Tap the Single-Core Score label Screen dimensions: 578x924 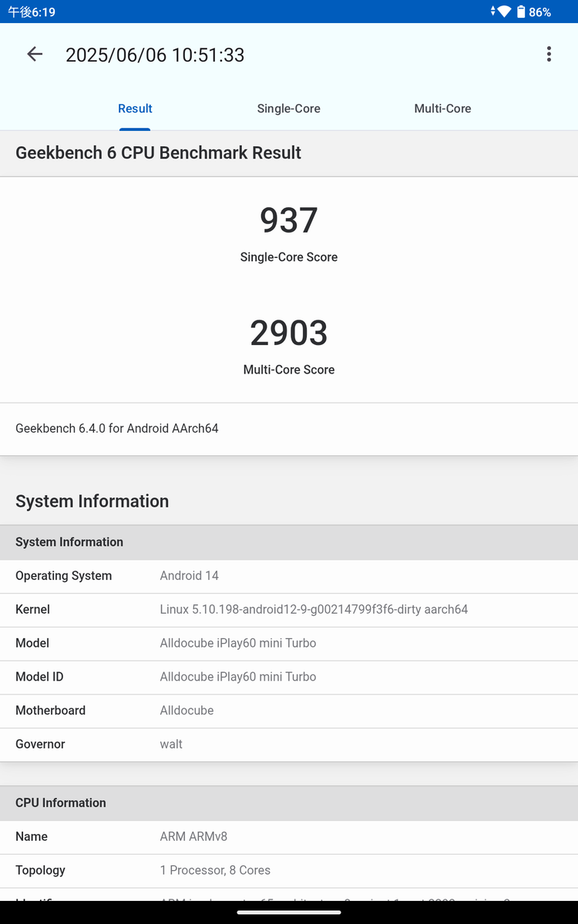pyautogui.click(x=289, y=257)
